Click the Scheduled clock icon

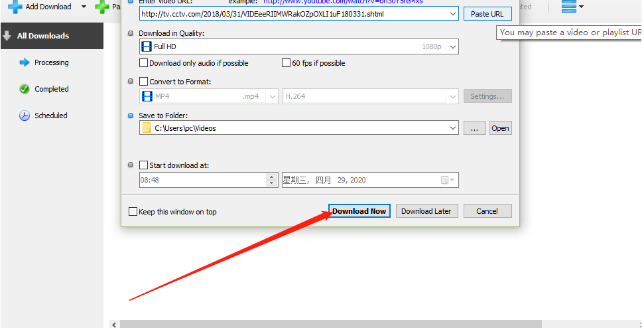tap(25, 116)
